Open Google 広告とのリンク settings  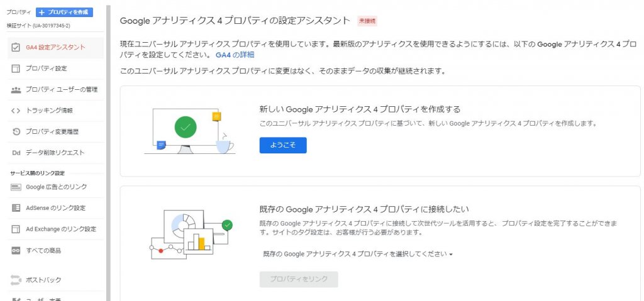pos(55,187)
